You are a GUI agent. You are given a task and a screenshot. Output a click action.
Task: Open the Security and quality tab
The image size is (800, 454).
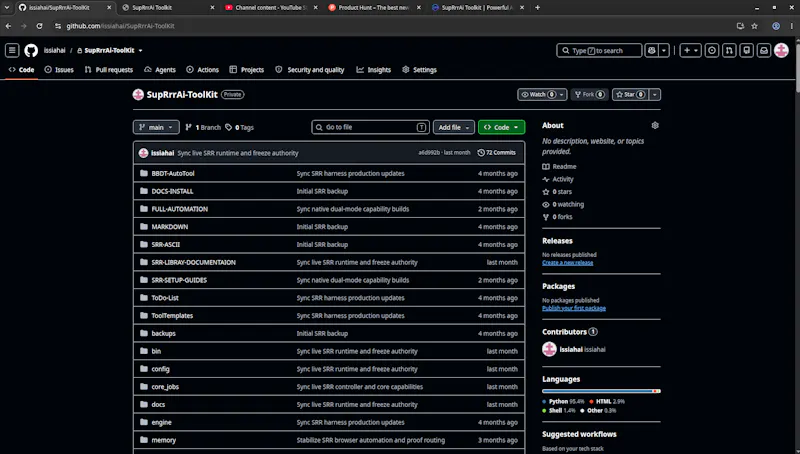point(310,70)
